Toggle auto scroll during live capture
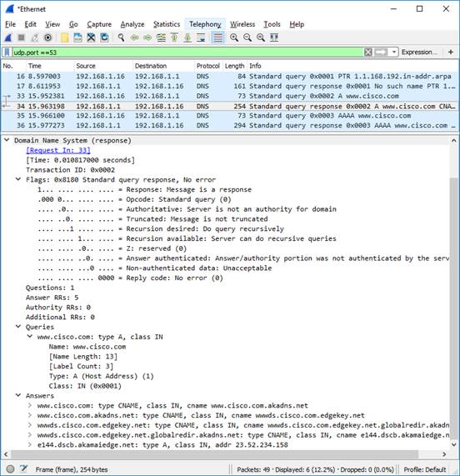The height and width of the screenshot is (476, 460). (x=201, y=38)
